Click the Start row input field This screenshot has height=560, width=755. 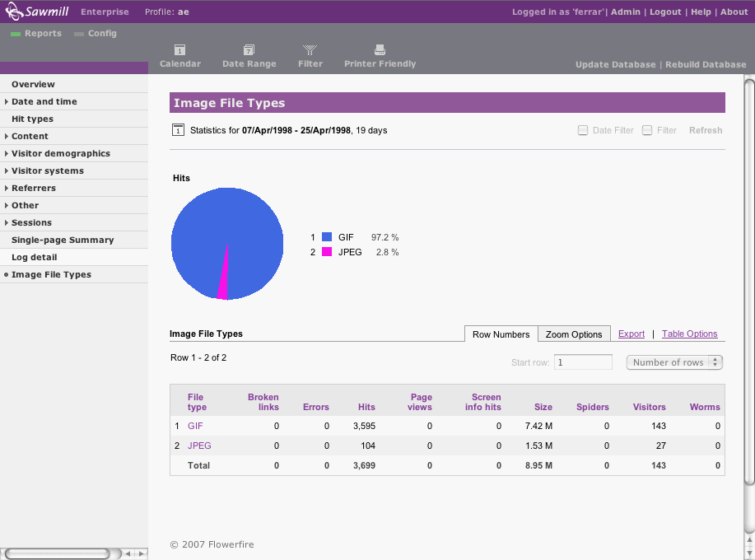pos(583,362)
